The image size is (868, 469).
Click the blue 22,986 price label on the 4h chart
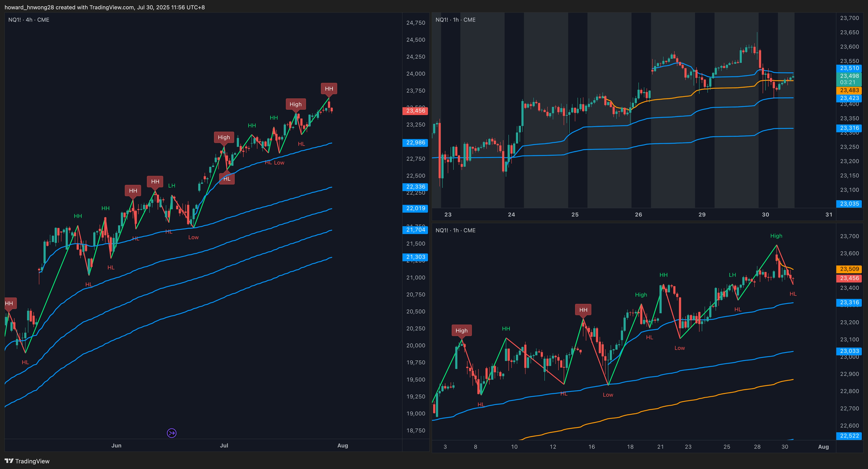(x=415, y=142)
